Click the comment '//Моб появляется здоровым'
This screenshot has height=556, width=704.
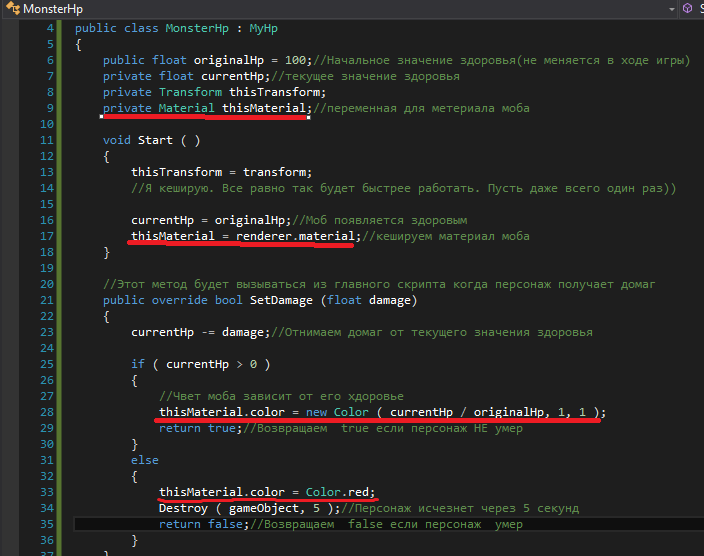379,220
